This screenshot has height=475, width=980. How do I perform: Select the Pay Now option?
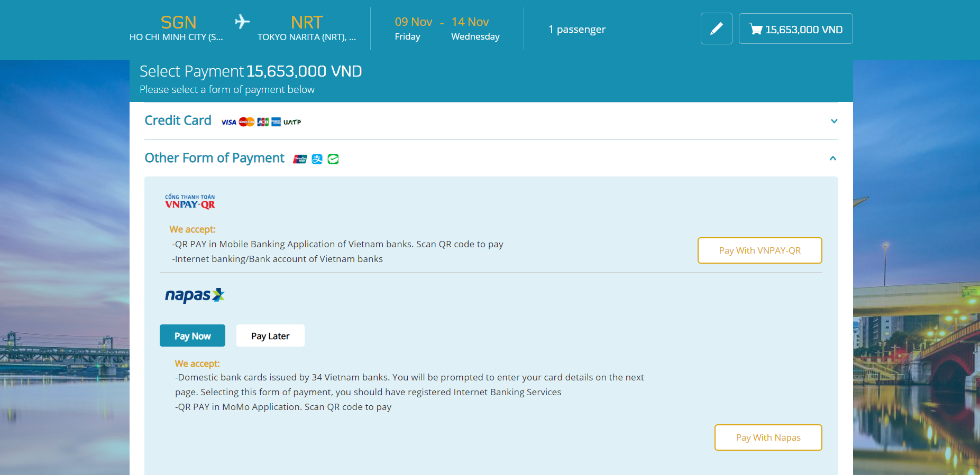click(x=193, y=336)
